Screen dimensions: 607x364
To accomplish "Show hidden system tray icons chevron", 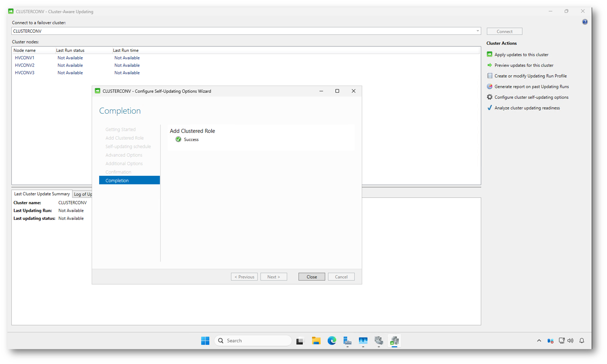I will click(x=539, y=341).
